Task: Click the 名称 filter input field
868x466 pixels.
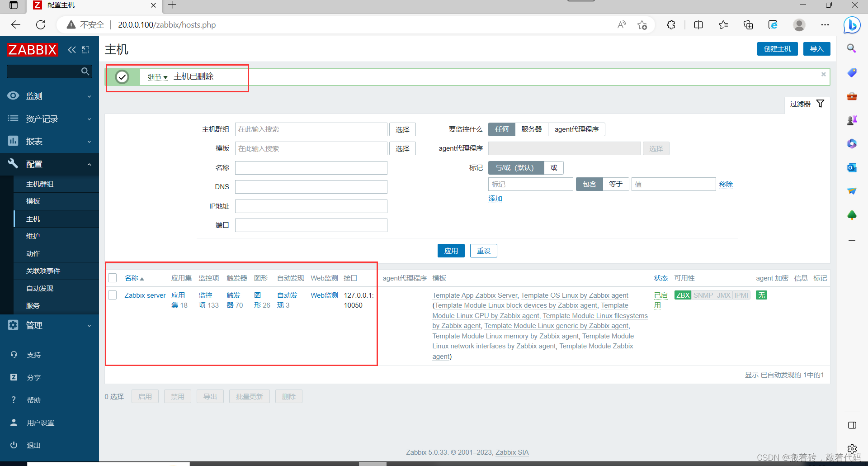Action: (x=311, y=168)
